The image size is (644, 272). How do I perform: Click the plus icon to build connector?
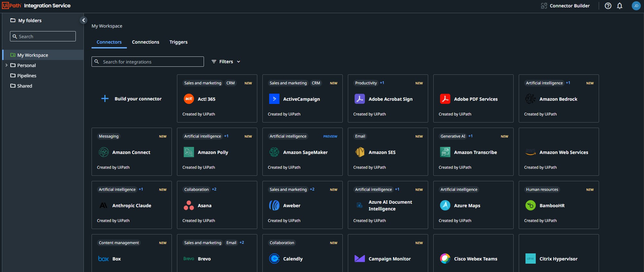click(105, 99)
